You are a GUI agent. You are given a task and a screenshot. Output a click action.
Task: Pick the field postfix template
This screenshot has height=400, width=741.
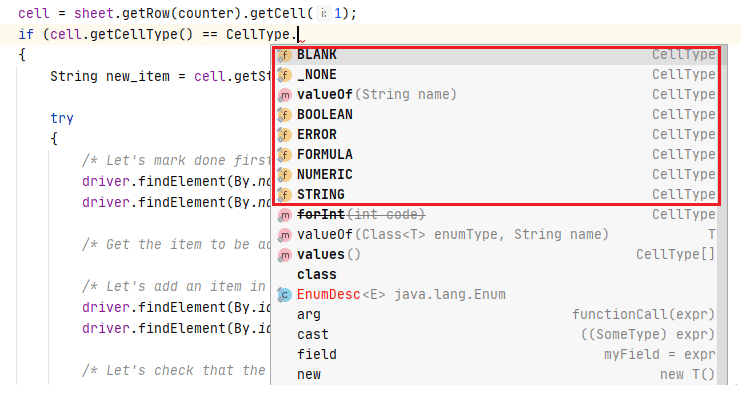click(x=316, y=355)
